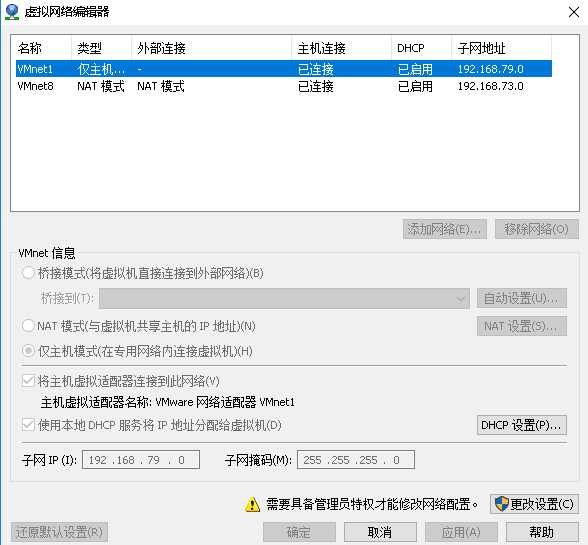Image resolution: width=588 pixels, height=545 pixels.
Task: Click the 主机连接 column header
Action: [341, 48]
